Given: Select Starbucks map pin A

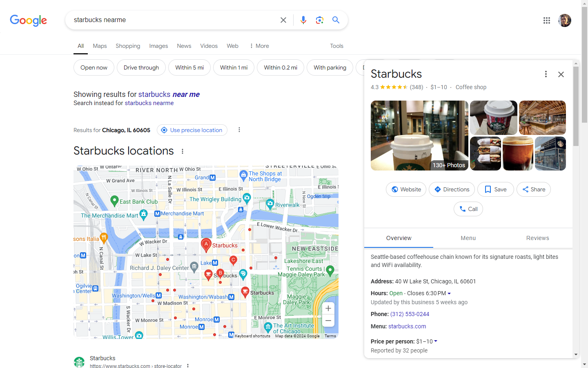Looking at the screenshot, I should point(206,245).
